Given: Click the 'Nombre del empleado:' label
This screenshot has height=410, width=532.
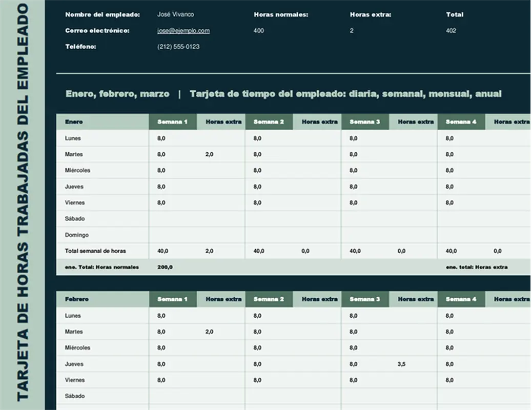Looking at the screenshot, I should (103, 14).
